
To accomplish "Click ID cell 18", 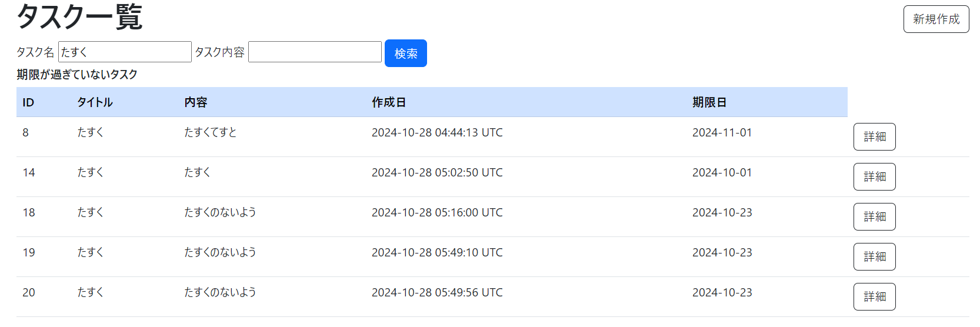I will click(x=29, y=212).
